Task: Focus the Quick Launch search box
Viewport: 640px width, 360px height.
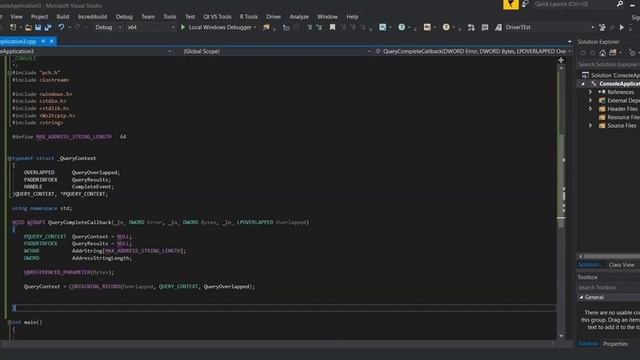Action: [573, 4]
